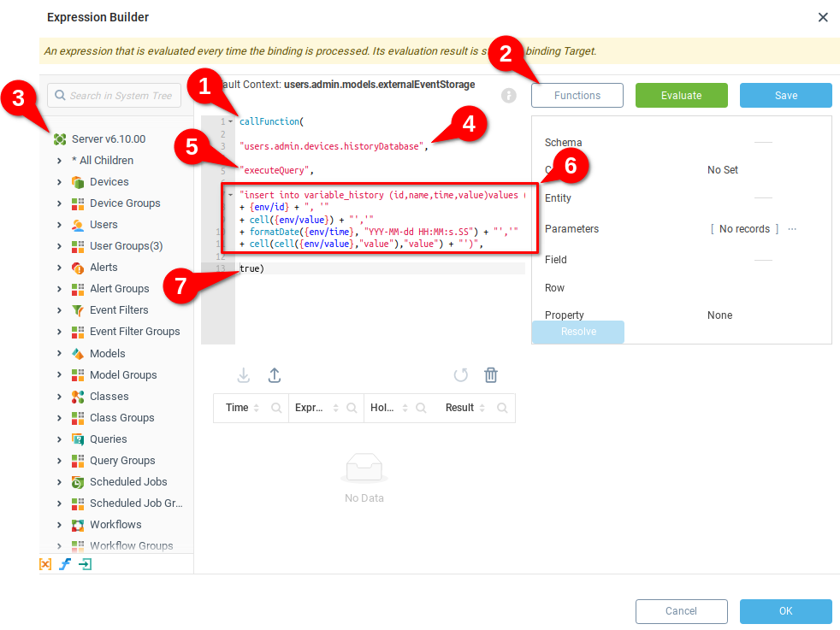Expand the Alerts tree node

[59, 268]
